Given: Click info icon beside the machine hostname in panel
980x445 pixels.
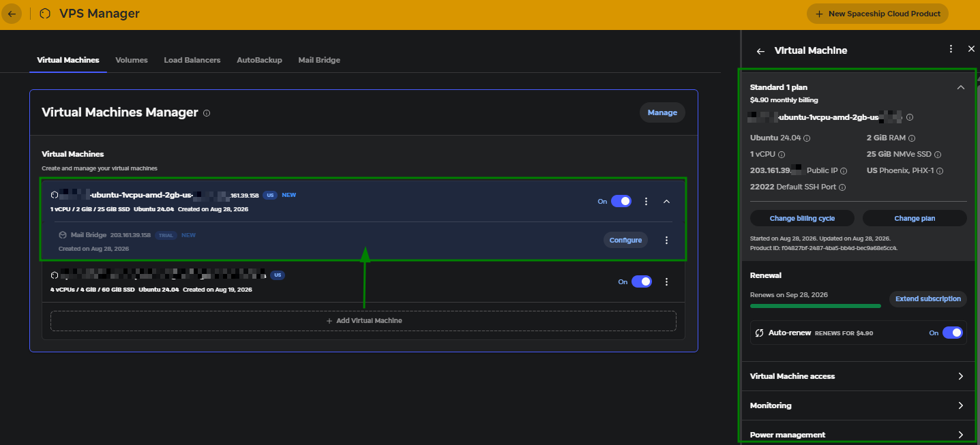Looking at the screenshot, I should (910, 117).
